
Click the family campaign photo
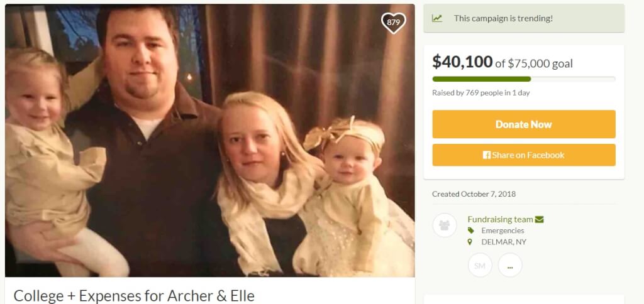(x=210, y=140)
